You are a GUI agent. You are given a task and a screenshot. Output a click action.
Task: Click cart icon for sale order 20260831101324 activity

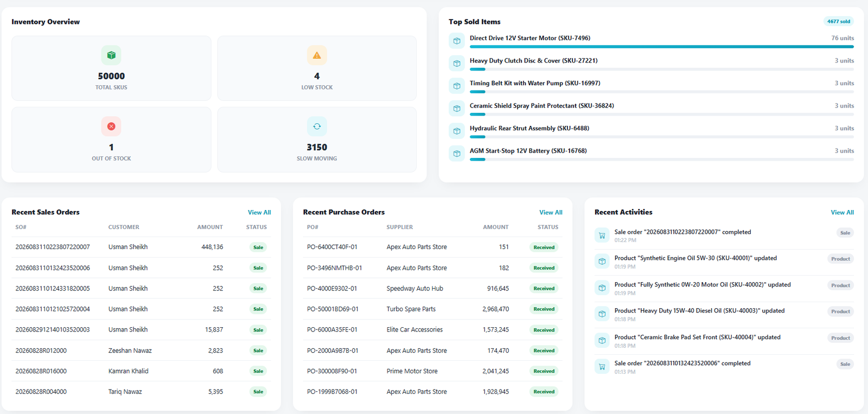602,367
